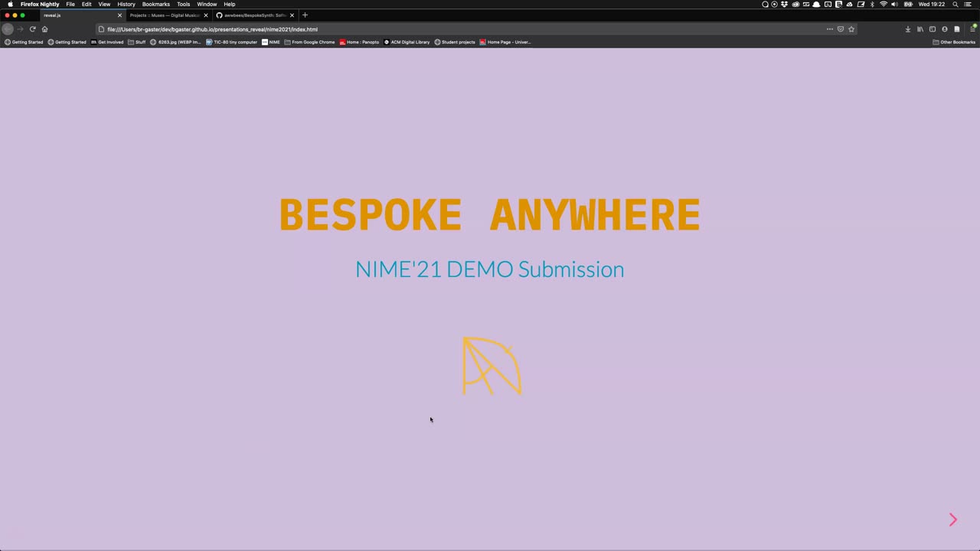Advance to the next slide arrow
Viewport: 980px width, 551px height.
(953, 520)
